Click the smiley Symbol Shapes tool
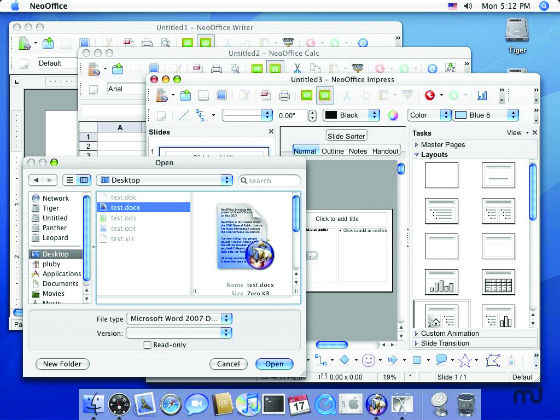The width and height of the screenshot is (560, 420). pyautogui.click(x=368, y=360)
